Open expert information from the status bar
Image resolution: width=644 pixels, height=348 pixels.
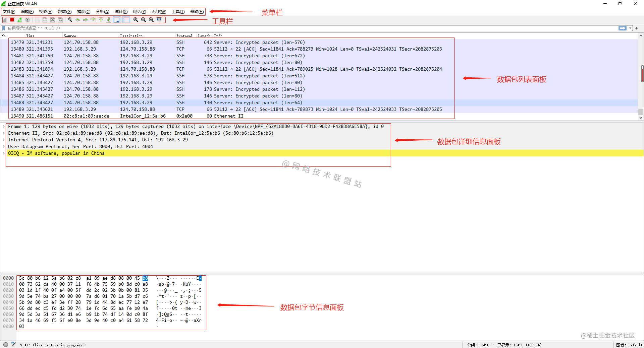(5, 345)
